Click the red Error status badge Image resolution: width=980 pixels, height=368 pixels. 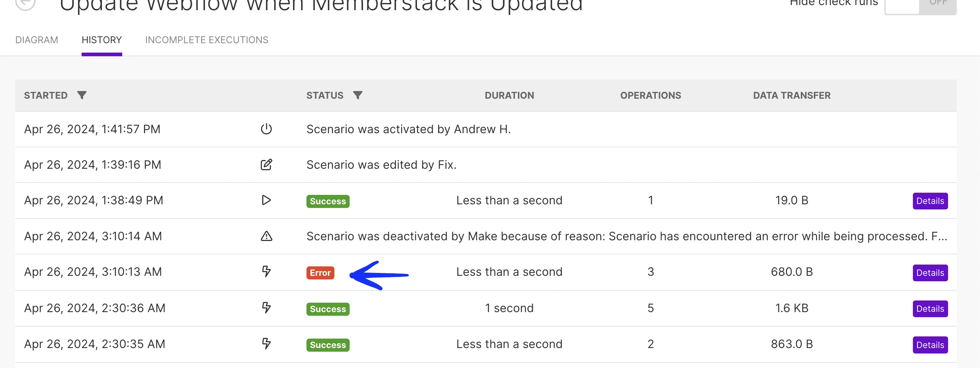point(320,273)
